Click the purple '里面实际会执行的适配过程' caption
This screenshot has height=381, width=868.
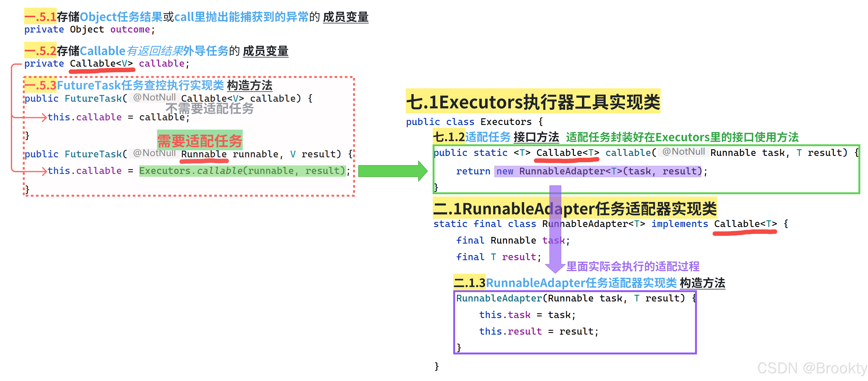coord(632,266)
